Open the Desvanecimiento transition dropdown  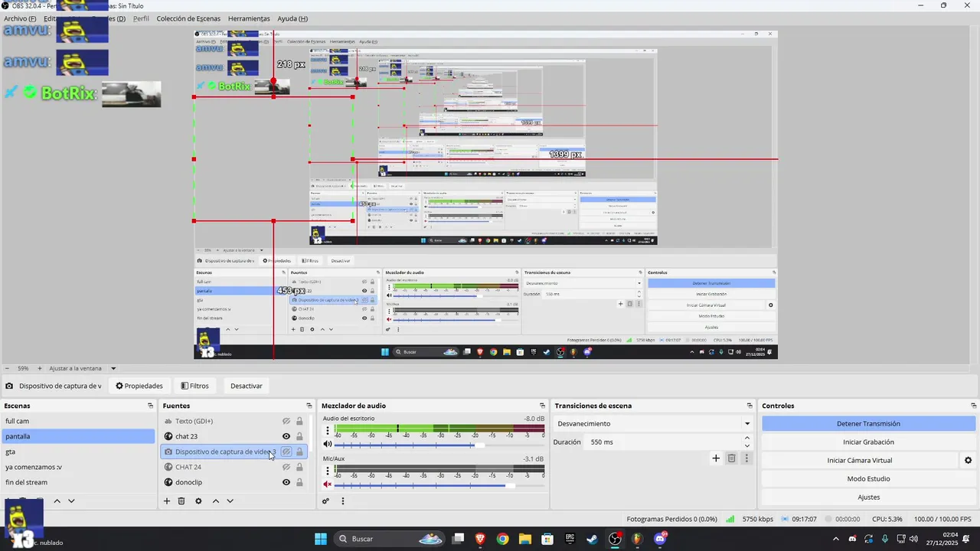click(x=653, y=423)
